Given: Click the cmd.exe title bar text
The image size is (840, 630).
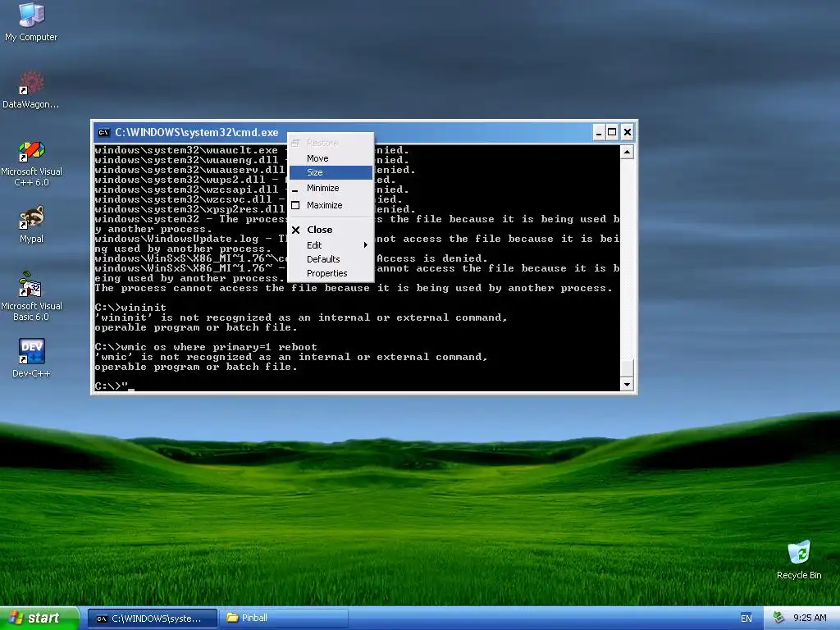Looking at the screenshot, I should pyautogui.click(x=197, y=132).
